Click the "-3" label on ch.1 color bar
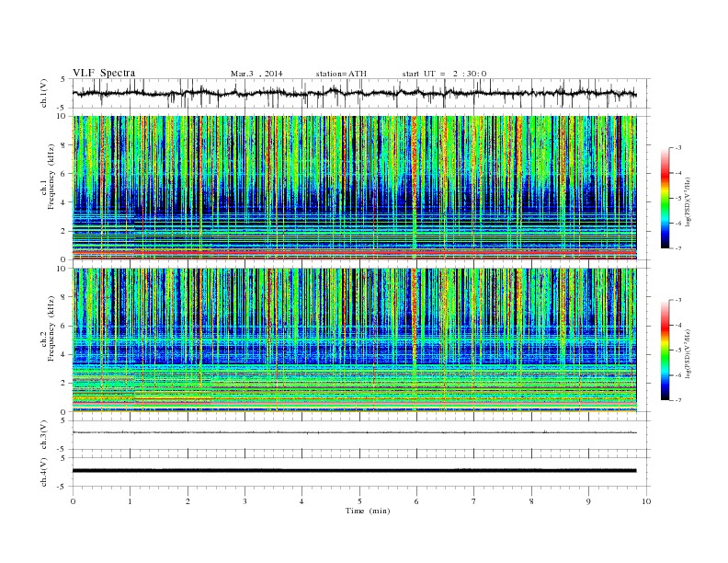This screenshot has height=563, width=728. 678,148
